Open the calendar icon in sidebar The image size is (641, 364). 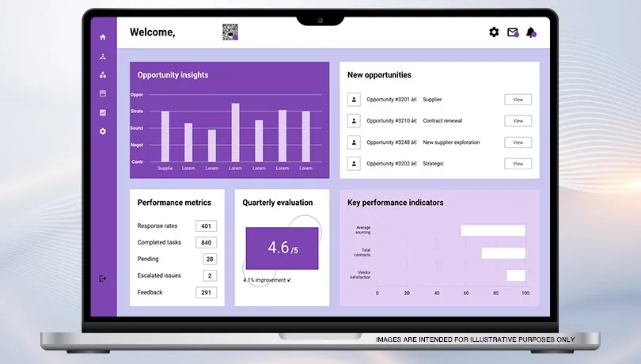103,93
